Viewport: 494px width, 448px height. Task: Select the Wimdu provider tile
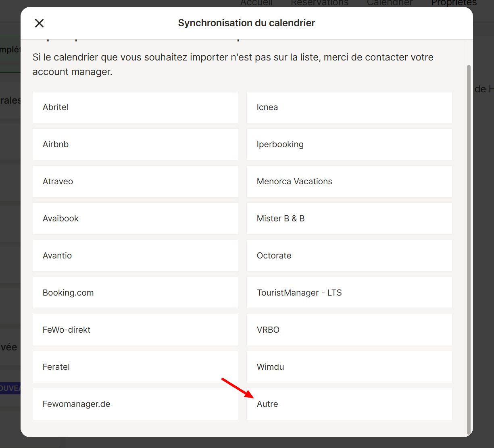tap(349, 367)
